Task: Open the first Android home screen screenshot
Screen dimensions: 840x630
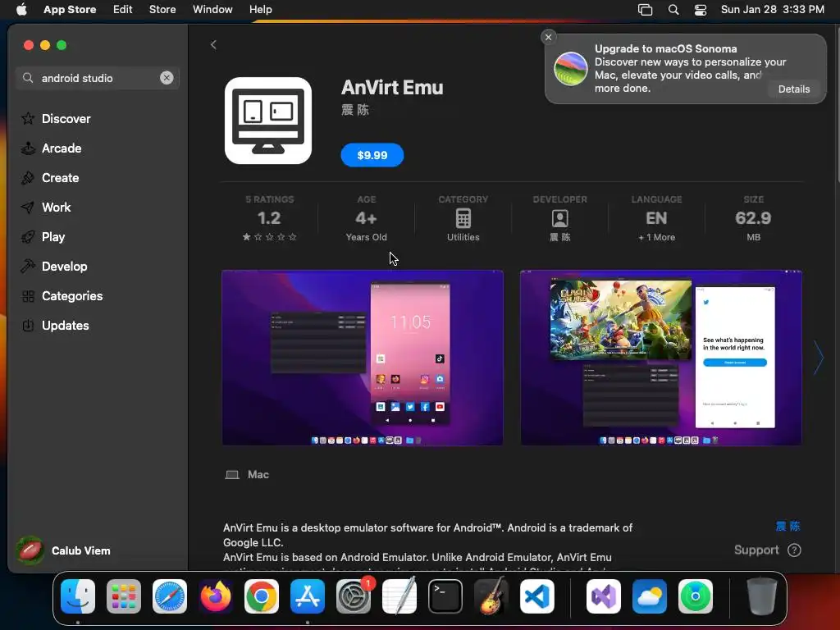Action: [x=363, y=358]
